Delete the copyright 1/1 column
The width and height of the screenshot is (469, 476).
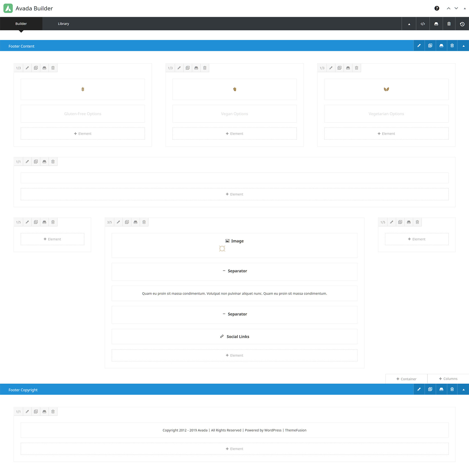(53, 412)
